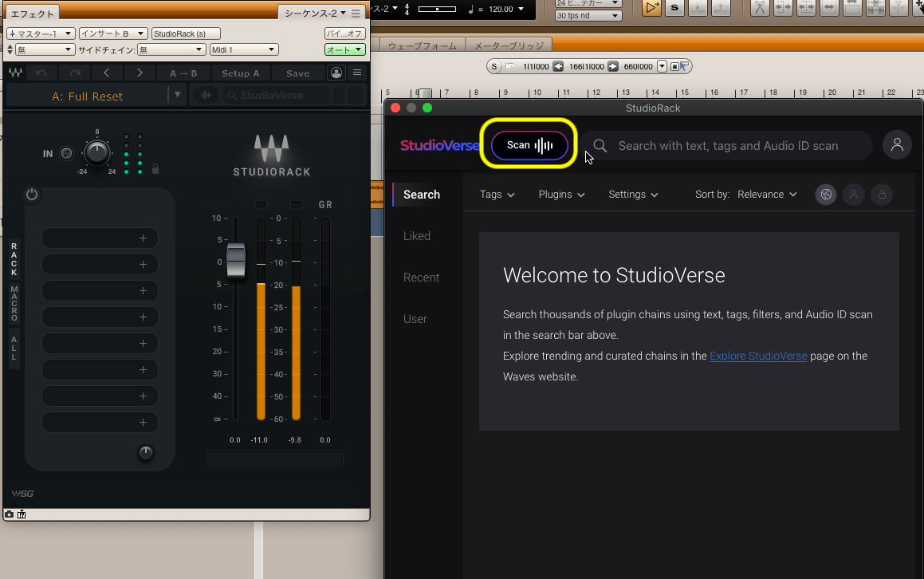Screen dimensions: 924x579
Task: Click the stop square icon in selection bar
Action: pos(674,67)
